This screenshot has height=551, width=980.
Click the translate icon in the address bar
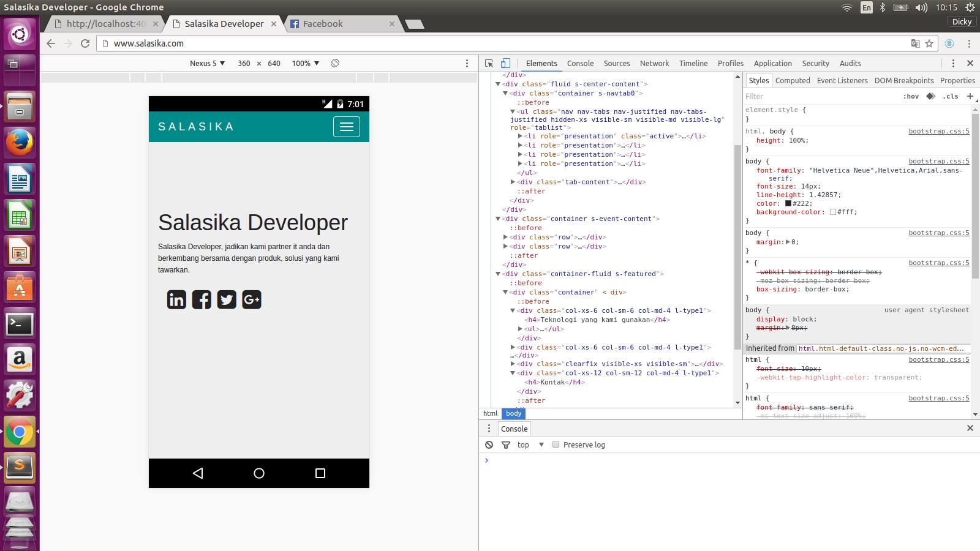pyautogui.click(x=916, y=43)
